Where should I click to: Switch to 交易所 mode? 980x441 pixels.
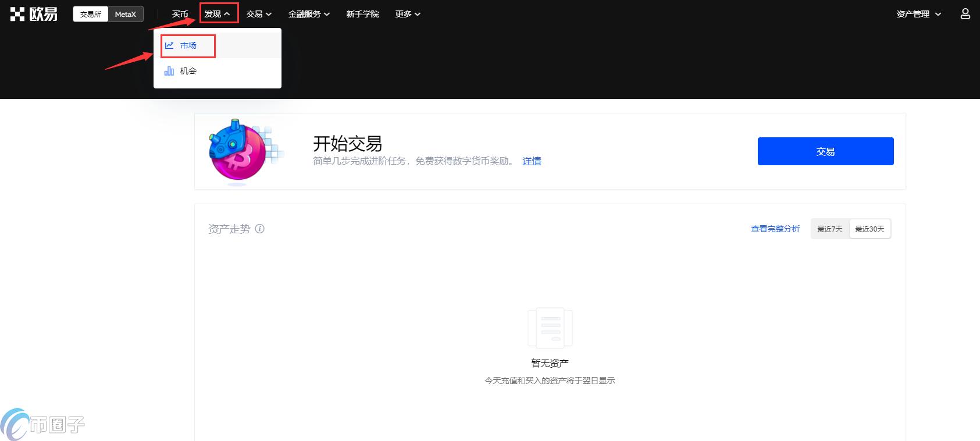click(91, 14)
